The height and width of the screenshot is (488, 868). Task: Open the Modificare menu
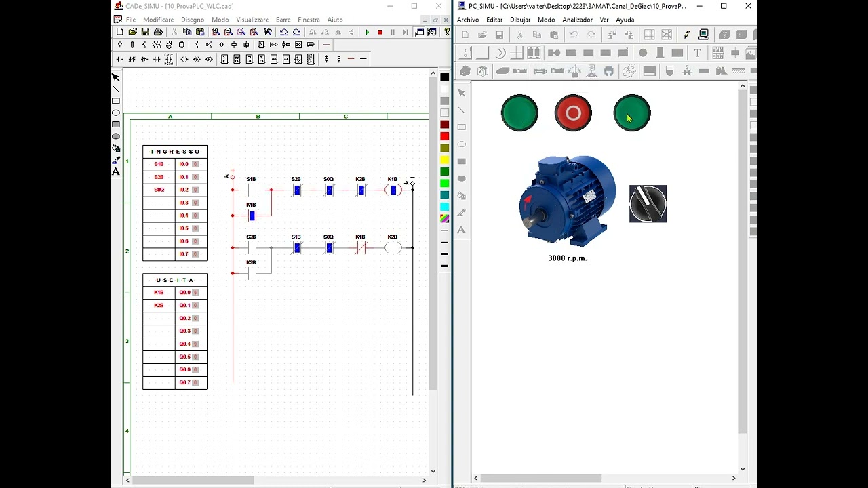coord(158,20)
